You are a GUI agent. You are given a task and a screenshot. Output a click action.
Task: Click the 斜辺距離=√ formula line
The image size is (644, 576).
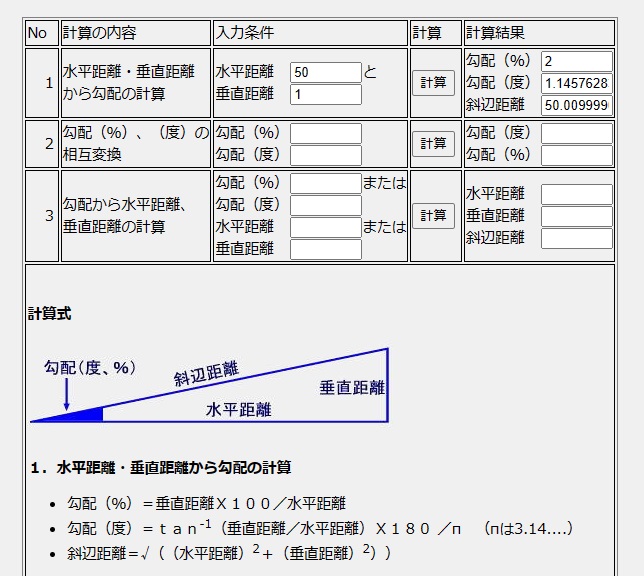pos(229,553)
